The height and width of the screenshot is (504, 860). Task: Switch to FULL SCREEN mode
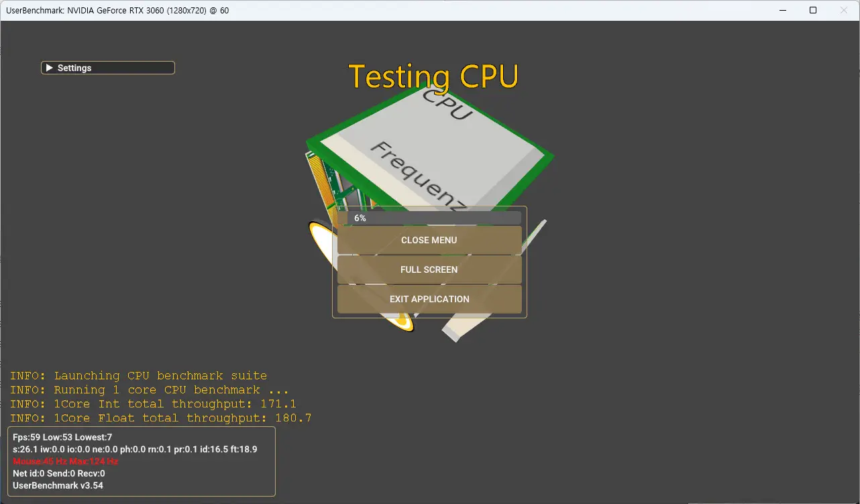(x=429, y=269)
